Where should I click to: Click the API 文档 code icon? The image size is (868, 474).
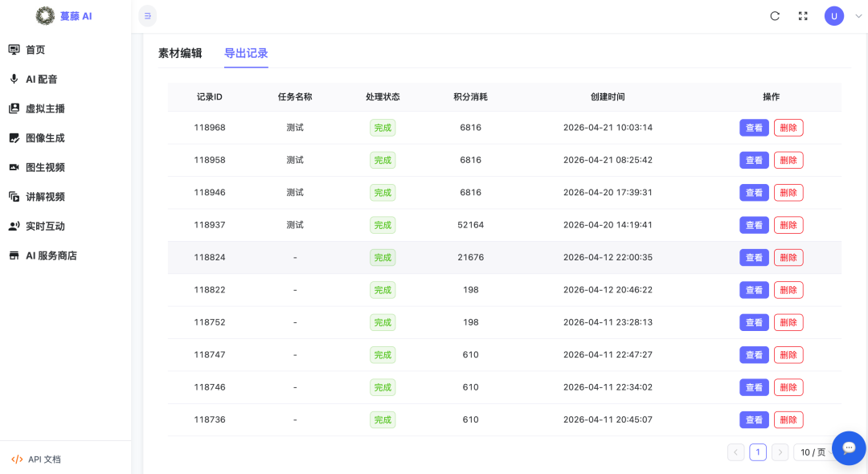click(x=17, y=459)
